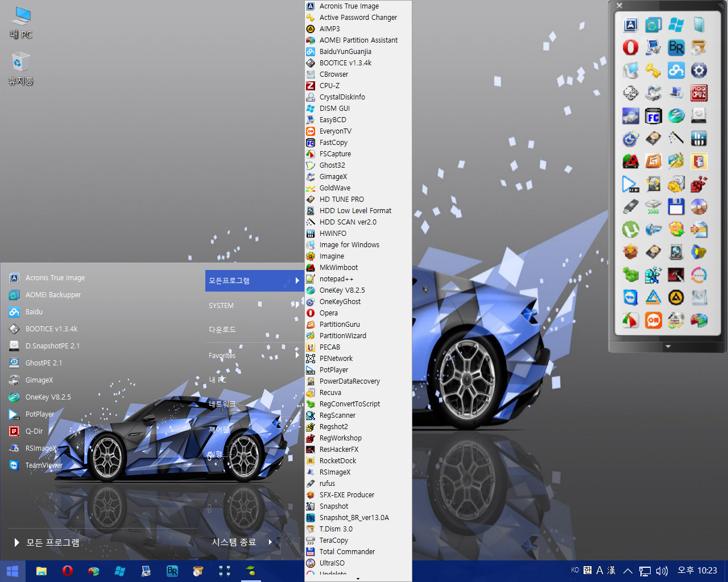Expand the dock panel with bottom arrow
Viewport: 728px width, 582px height.
[x=668, y=346]
